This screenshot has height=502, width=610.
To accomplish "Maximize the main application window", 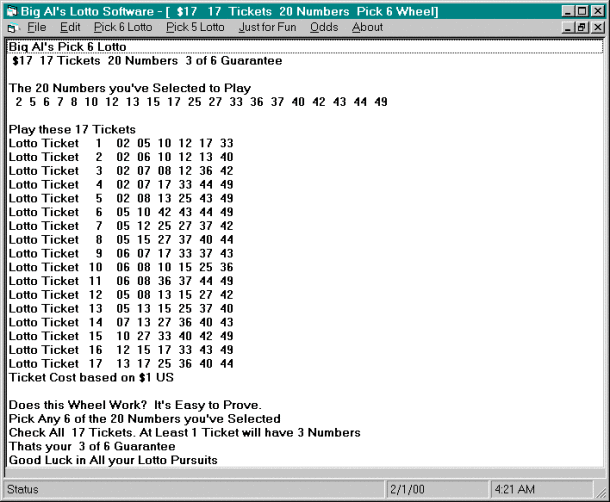I will tap(582, 11).
